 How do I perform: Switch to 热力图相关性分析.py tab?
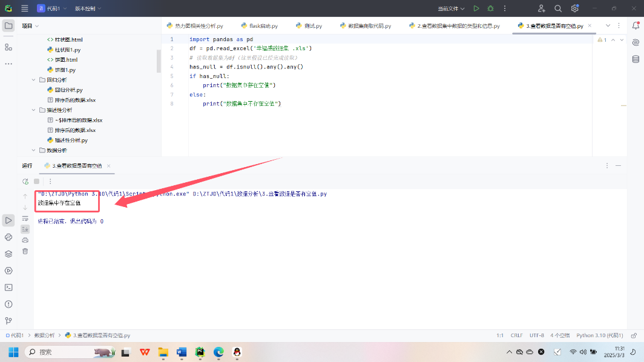(x=195, y=26)
